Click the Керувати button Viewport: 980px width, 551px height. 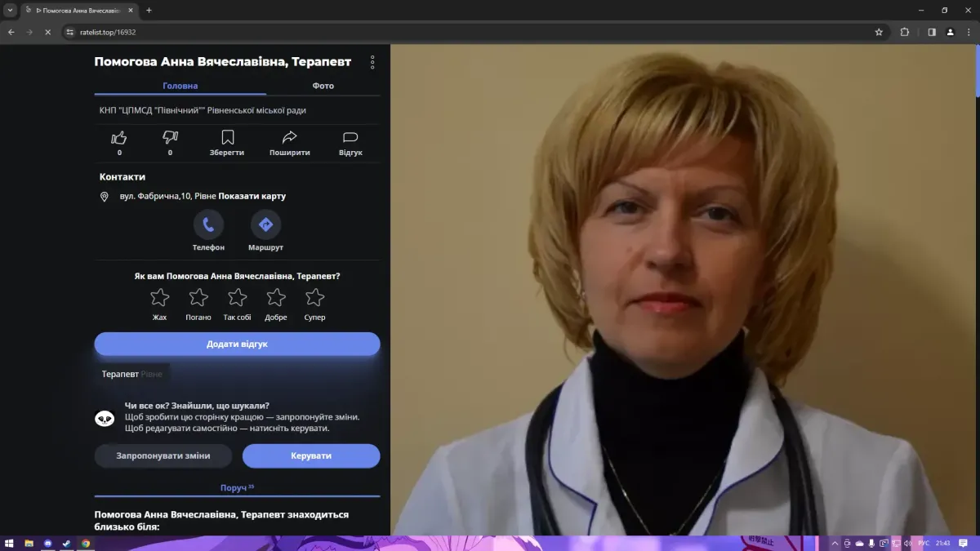coord(311,455)
